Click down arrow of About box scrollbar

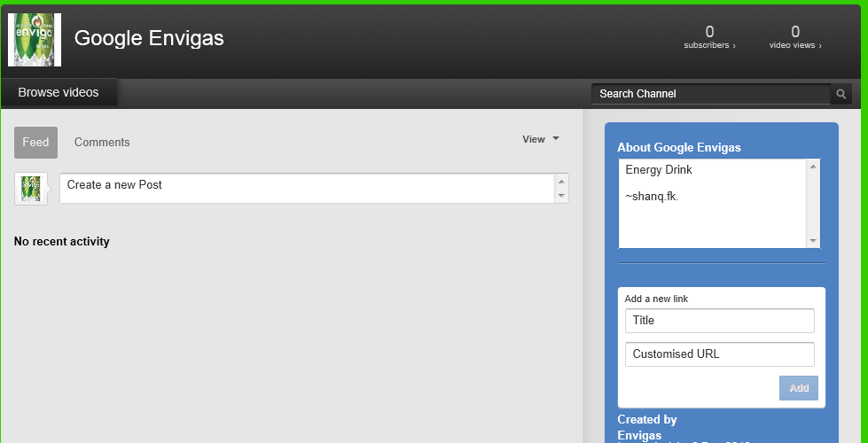coord(813,241)
